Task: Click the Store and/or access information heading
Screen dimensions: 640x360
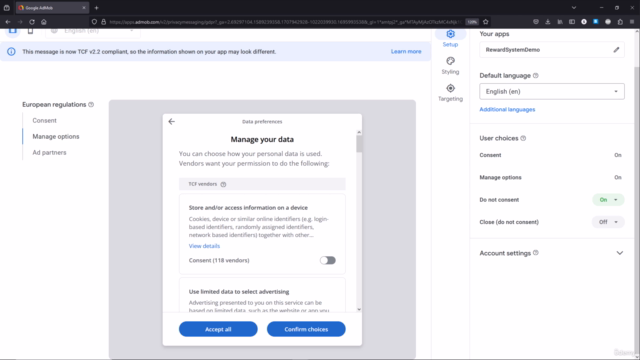Action: pyautogui.click(x=248, y=207)
